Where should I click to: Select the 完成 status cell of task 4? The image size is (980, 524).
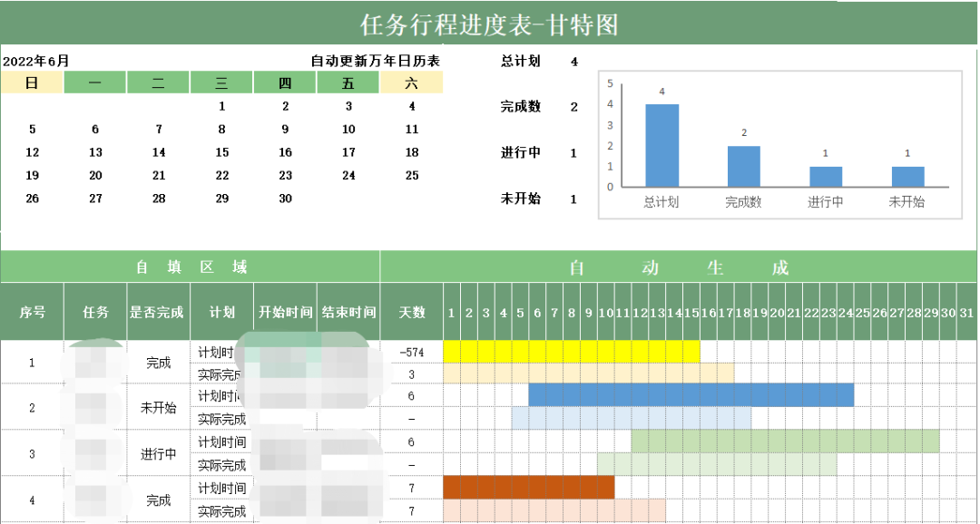[159, 500]
